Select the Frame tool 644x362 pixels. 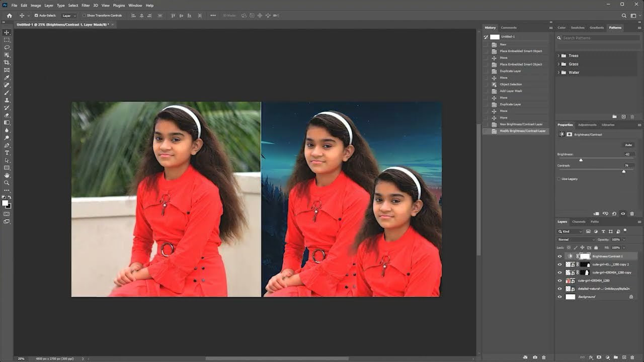point(7,70)
